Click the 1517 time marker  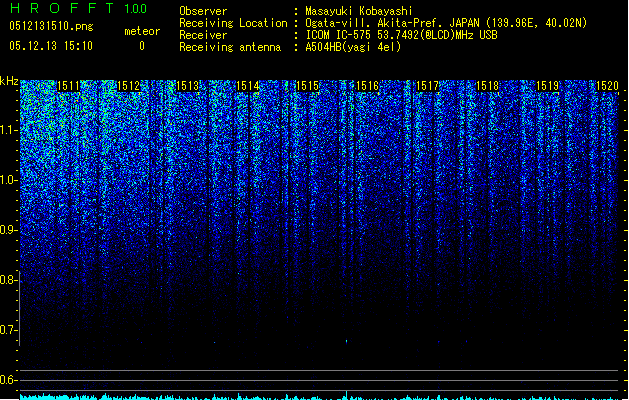(x=428, y=86)
